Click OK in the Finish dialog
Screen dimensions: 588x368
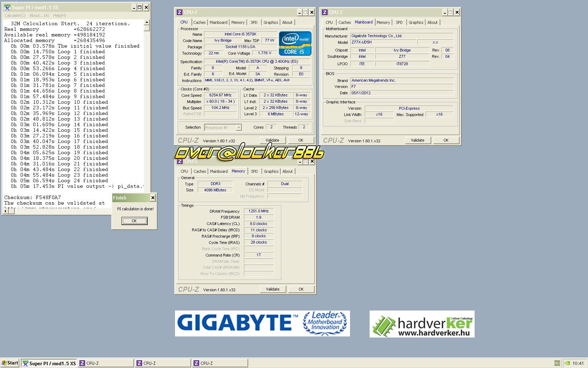134,221
